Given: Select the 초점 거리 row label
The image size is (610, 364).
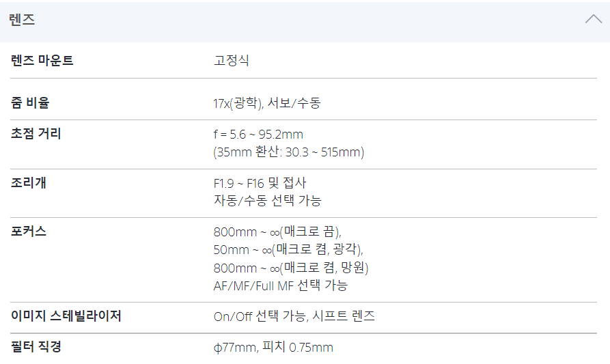Looking at the screenshot, I should click(36, 134).
